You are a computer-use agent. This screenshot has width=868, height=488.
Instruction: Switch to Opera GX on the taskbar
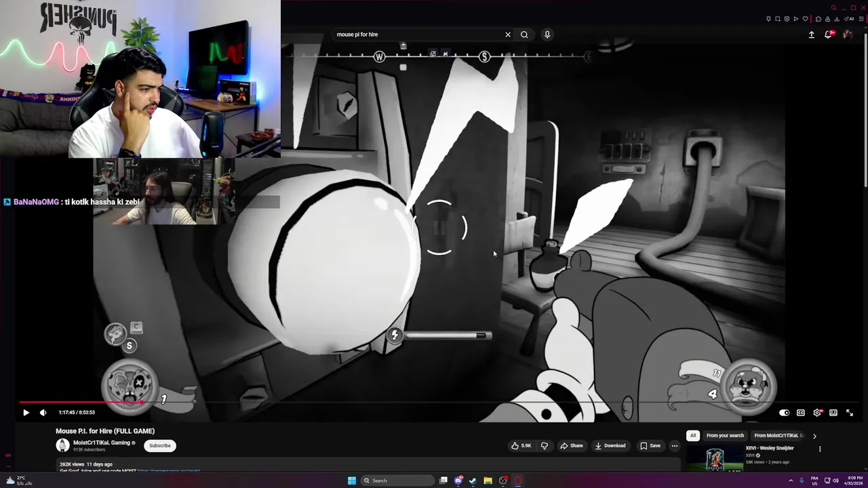(518, 481)
